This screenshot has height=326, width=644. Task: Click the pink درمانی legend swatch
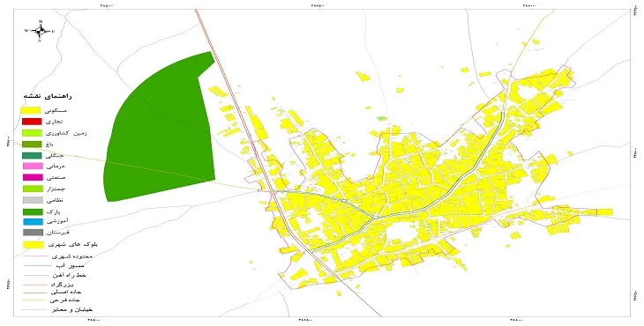(x=33, y=166)
